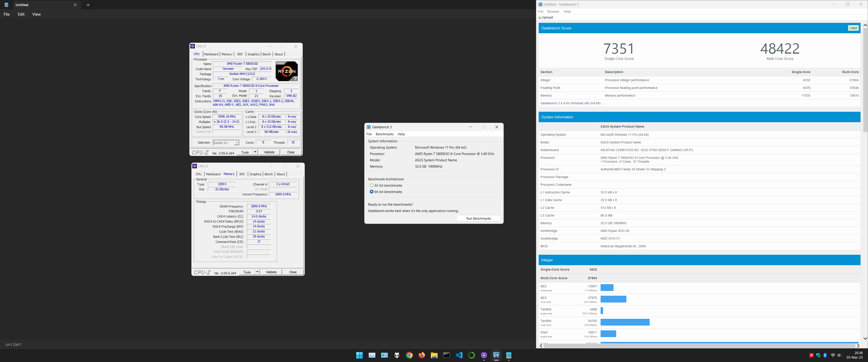Add a new tab in Notepad
The height and width of the screenshot is (362, 868).
(88, 5)
